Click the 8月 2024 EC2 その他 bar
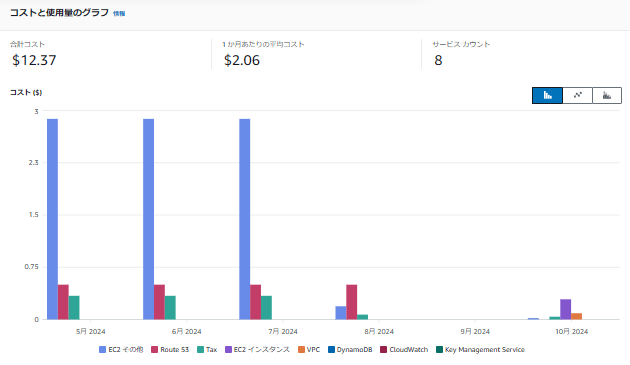Viewport: 630px width, 365px height. 341,313
